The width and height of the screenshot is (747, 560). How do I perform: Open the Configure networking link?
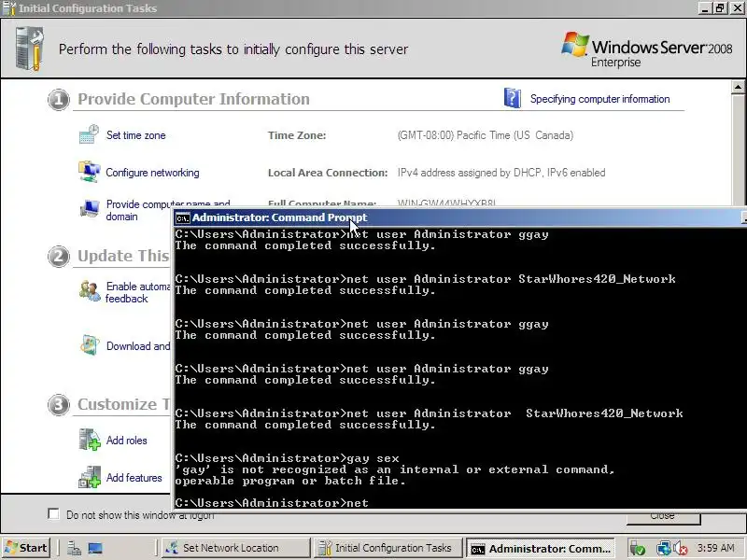152,173
